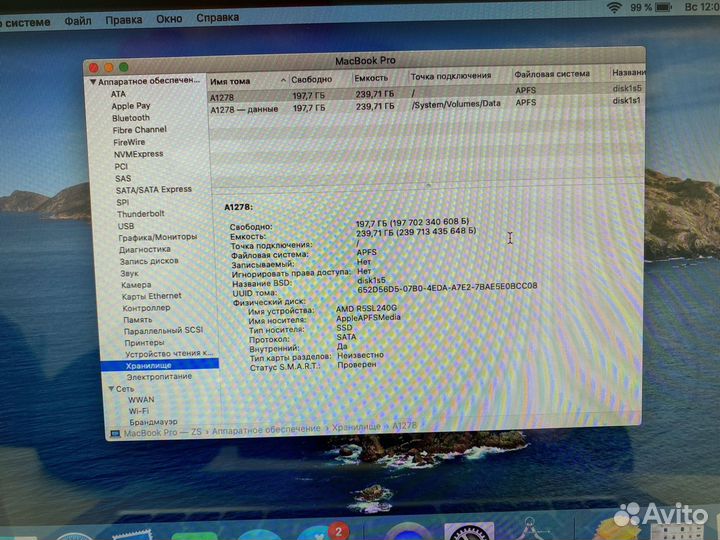This screenshot has width=720, height=540.
Task: Select Карты Ethernet in the sidebar
Action: (x=152, y=297)
